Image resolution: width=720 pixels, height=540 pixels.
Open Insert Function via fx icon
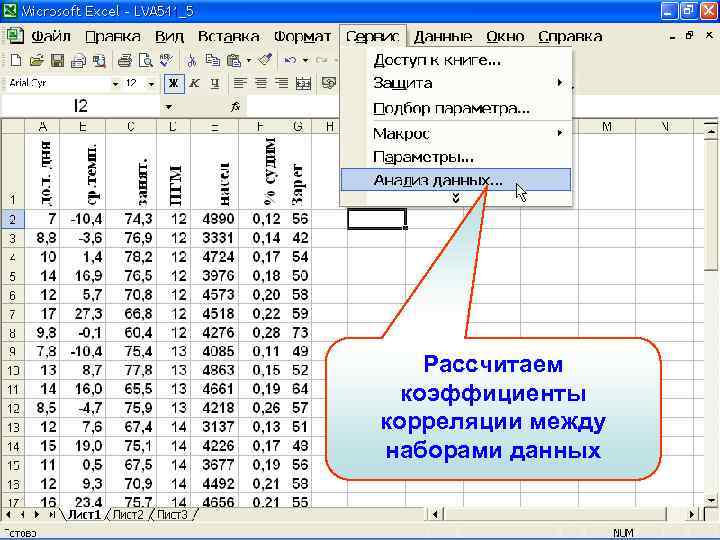[x=236, y=107]
